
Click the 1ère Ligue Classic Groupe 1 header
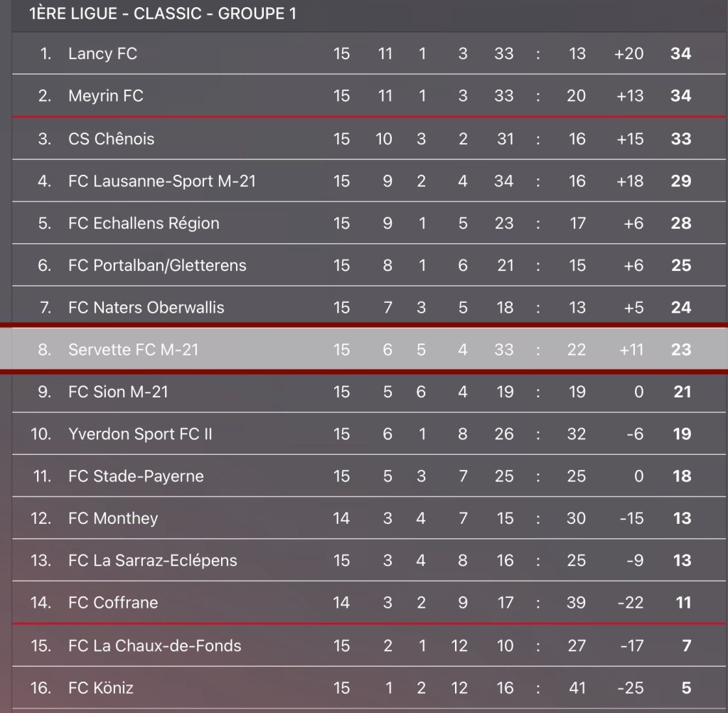click(163, 14)
